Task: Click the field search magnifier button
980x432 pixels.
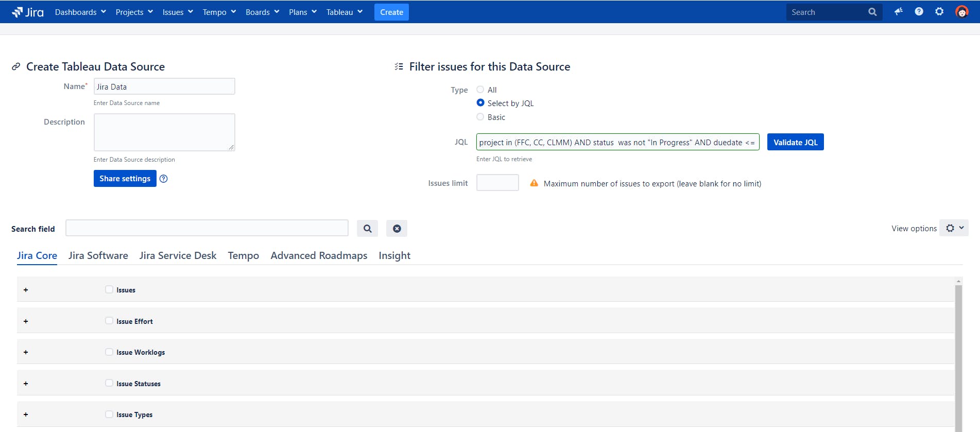Action: (368, 229)
